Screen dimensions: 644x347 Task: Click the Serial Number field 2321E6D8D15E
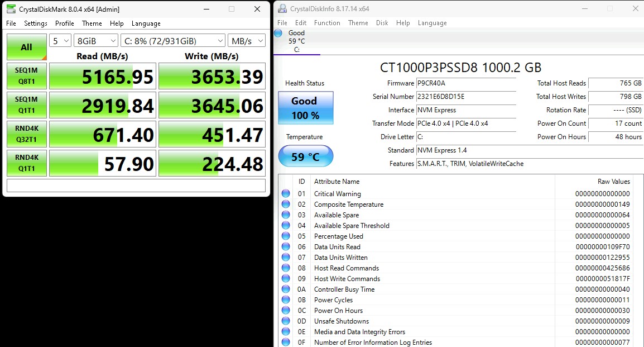click(x=466, y=97)
